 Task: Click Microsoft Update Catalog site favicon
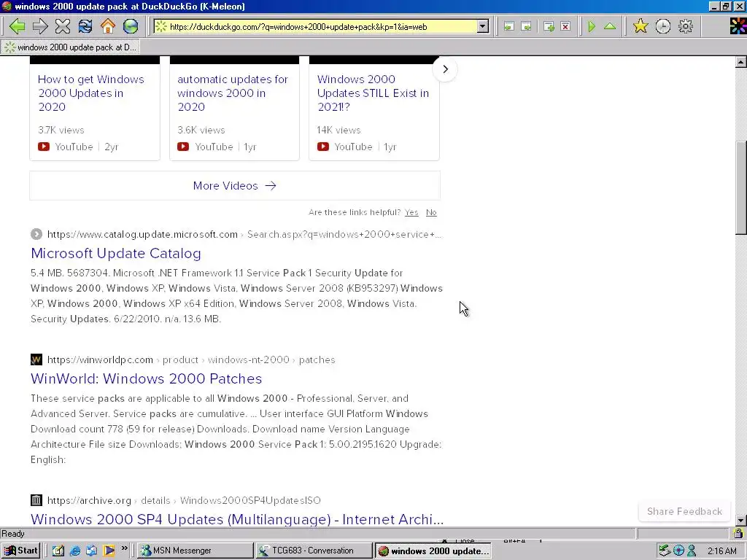click(36, 234)
